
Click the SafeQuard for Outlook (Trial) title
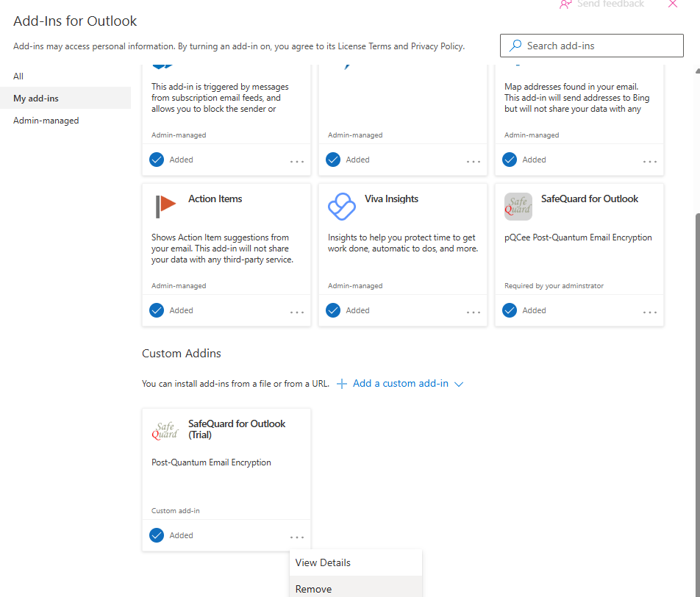[x=237, y=429]
